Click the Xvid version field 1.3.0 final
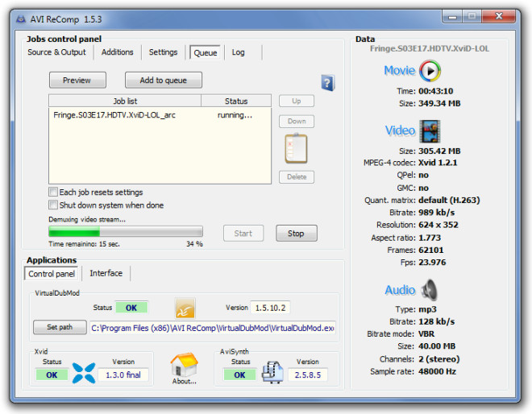532x414 pixels. coord(123,375)
